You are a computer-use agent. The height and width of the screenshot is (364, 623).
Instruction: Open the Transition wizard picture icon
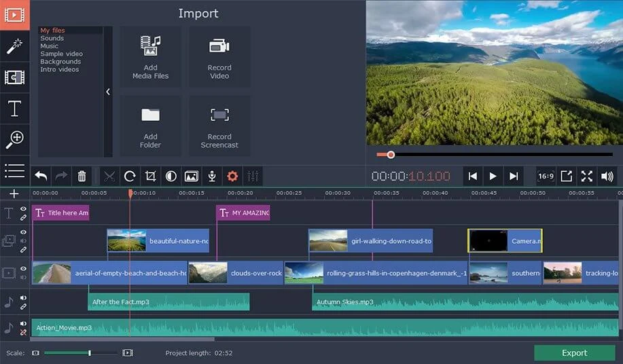click(x=191, y=177)
